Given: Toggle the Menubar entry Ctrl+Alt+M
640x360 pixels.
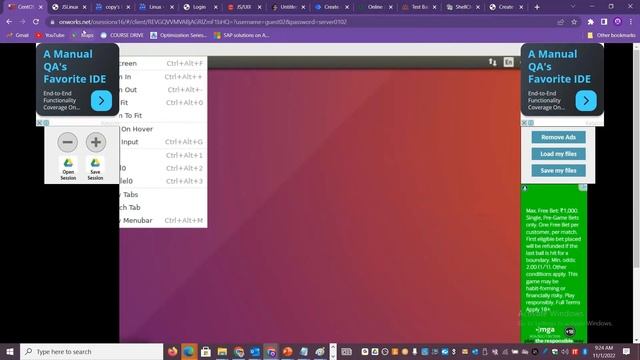Looking at the screenshot, I should [163, 220].
